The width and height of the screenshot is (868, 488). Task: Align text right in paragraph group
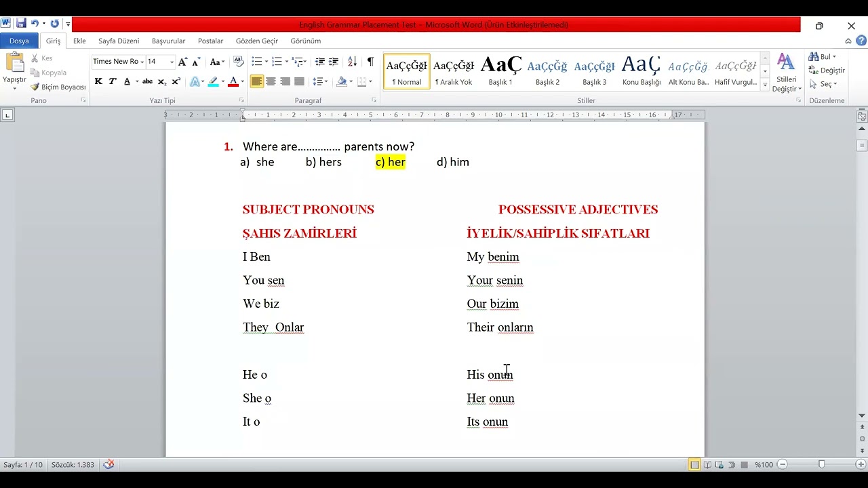coord(285,81)
